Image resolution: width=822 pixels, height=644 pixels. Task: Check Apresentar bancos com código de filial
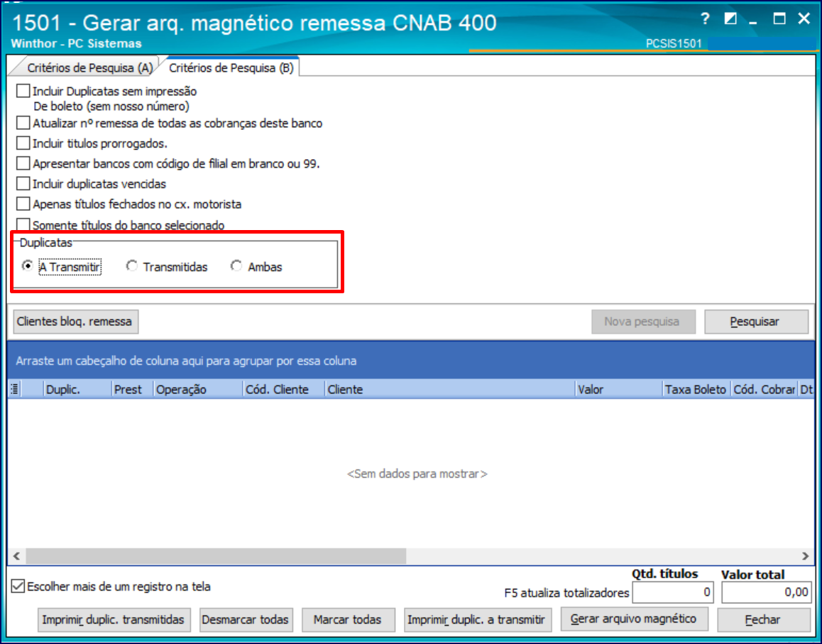coord(23,163)
